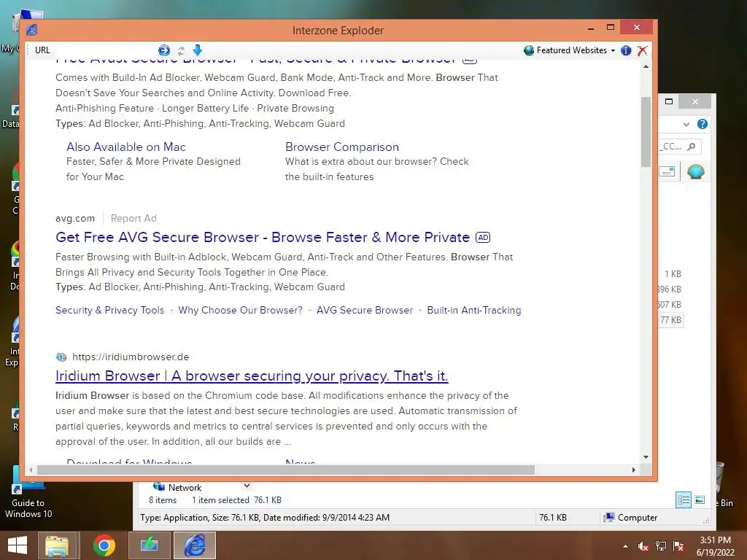The height and width of the screenshot is (560, 747).
Task: Click the scroll down arrow in the browser
Action: tap(646, 457)
